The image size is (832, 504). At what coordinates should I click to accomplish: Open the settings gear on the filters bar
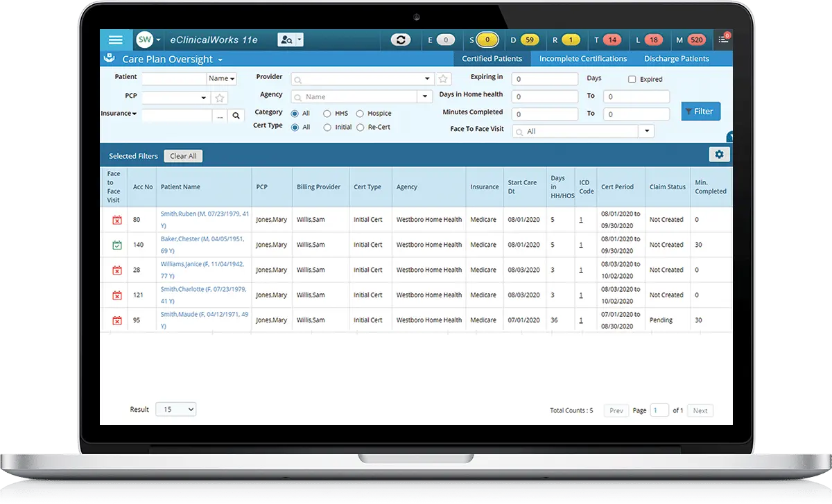click(x=719, y=154)
